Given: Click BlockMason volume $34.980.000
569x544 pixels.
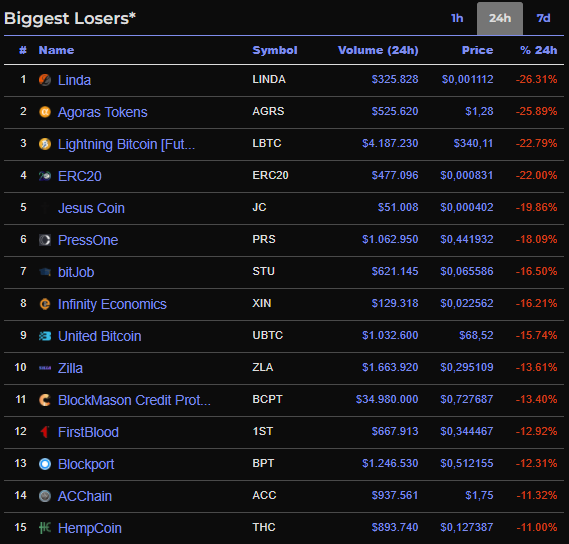Looking at the screenshot, I should click(387, 399).
